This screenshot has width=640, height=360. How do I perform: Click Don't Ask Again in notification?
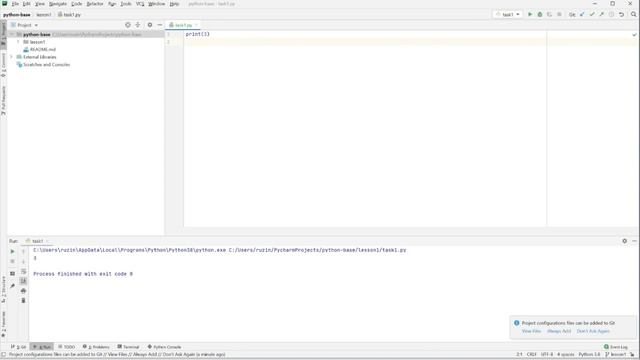pyautogui.click(x=593, y=331)
